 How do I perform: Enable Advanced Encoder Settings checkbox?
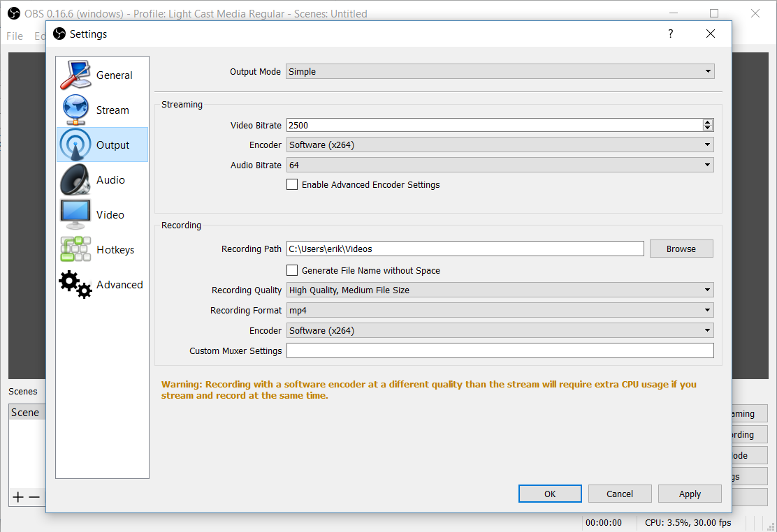click(x=292, y=185)
